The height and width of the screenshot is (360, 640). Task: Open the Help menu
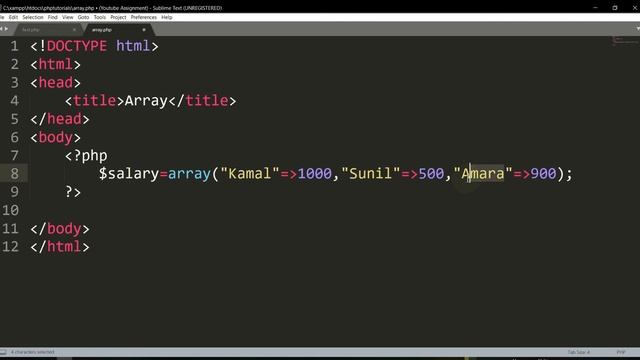pos(167,17)
